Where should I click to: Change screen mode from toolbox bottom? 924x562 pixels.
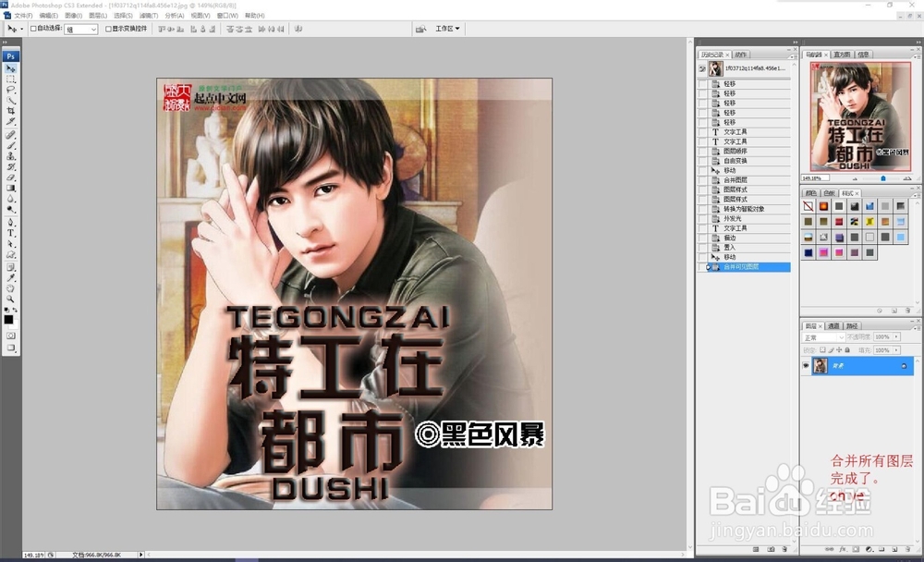coord(10,348)
